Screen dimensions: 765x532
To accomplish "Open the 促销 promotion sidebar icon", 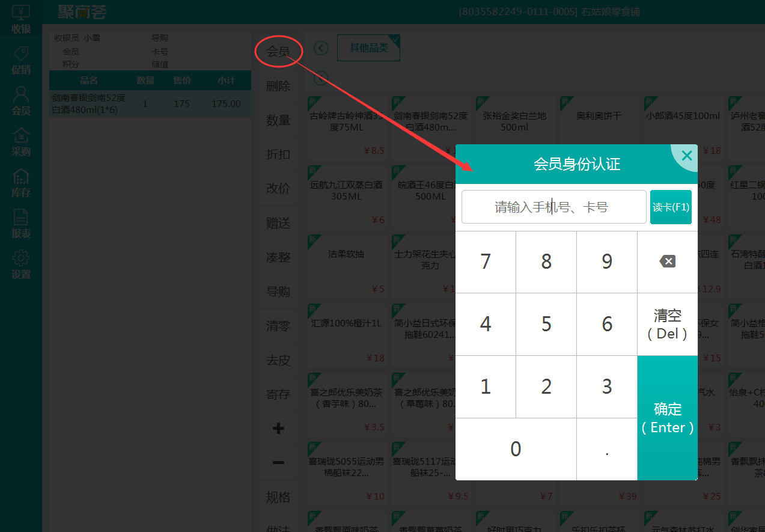I will click(x=21, y=60).
